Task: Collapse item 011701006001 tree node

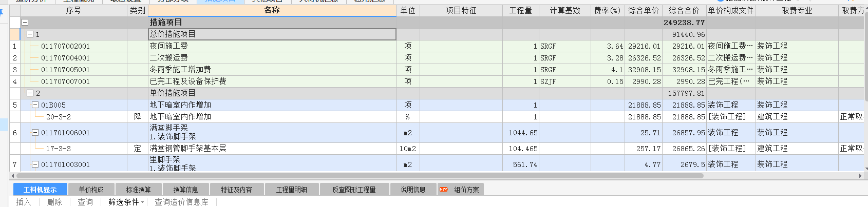Action: pos(35,133)
